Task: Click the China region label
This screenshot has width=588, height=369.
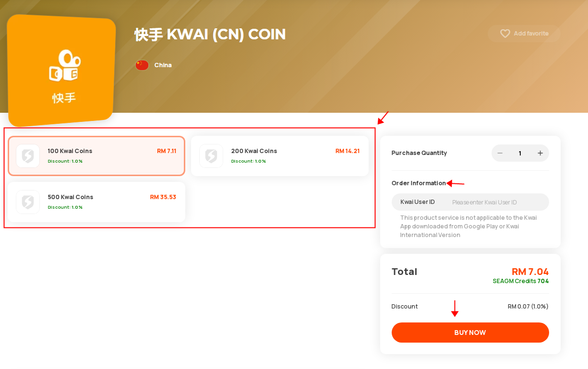Action: [x=163, y=65]
